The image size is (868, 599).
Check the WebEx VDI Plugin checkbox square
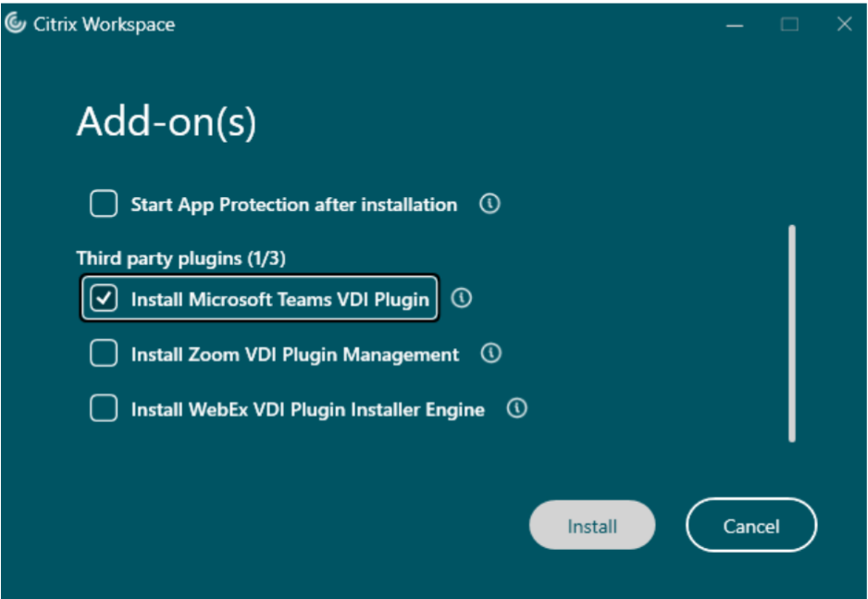104,408
